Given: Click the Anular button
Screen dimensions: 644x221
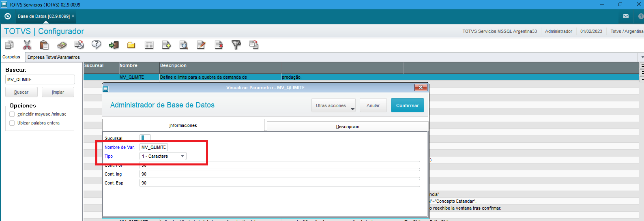Looking at the screenshot, I should 373,105.
